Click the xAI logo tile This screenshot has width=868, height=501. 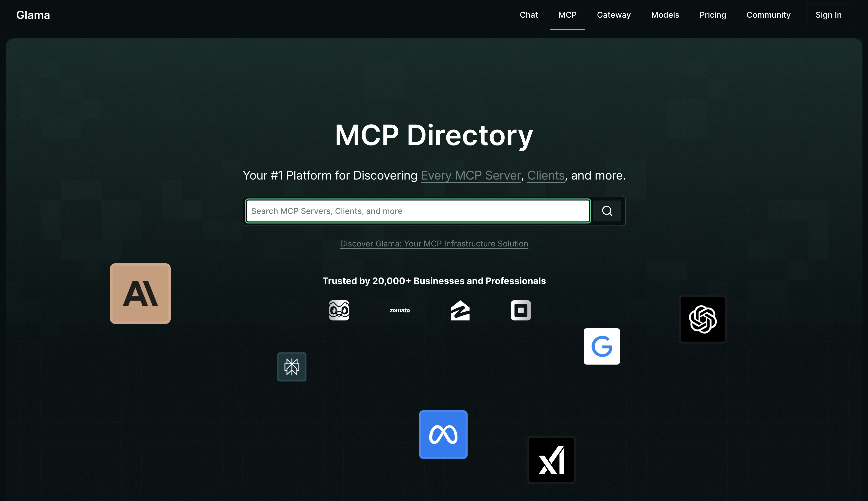(x=551, y=460)
